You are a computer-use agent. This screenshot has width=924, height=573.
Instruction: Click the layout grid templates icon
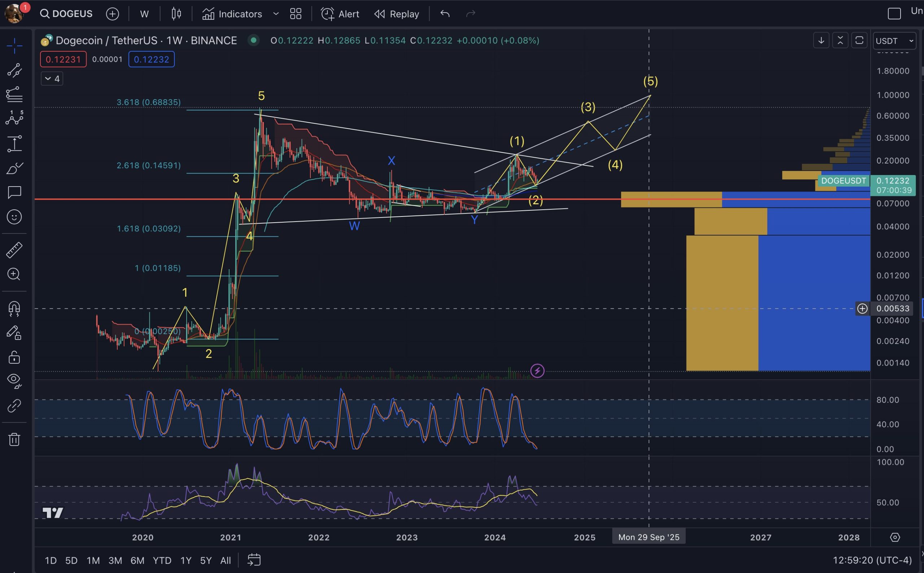[x=296, y=14]
